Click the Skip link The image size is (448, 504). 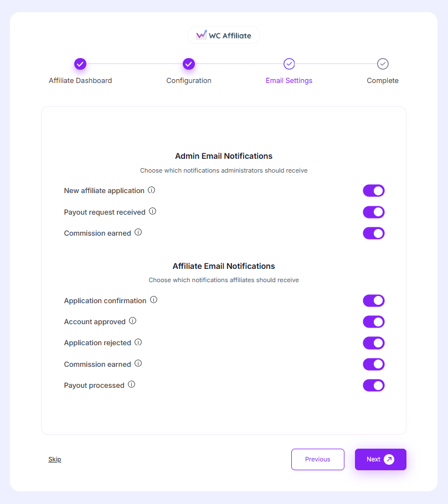[x=55, y=459]
